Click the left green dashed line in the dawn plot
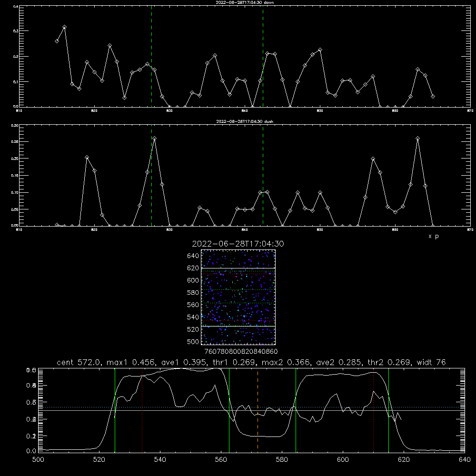Image resolution: width=476 pixels, height=476 pixels. point(151,56)
